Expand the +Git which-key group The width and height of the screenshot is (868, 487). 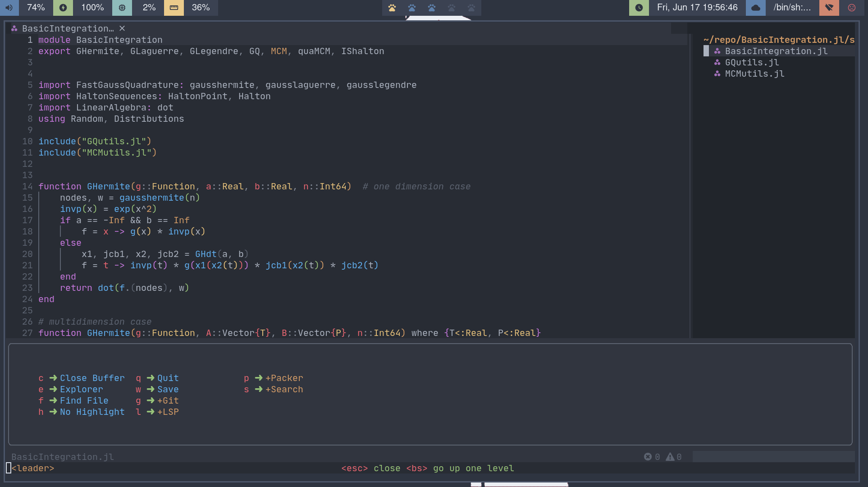(x=168, y=400)
